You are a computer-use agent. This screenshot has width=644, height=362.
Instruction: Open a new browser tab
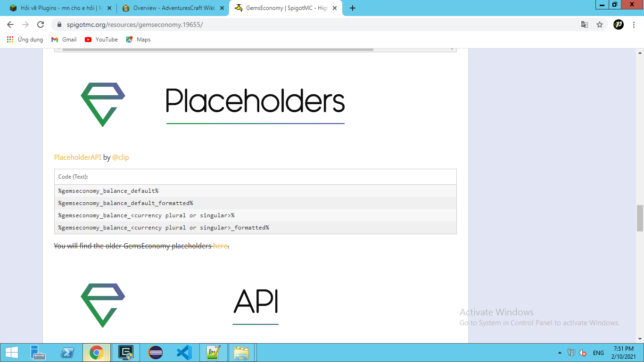353,8
